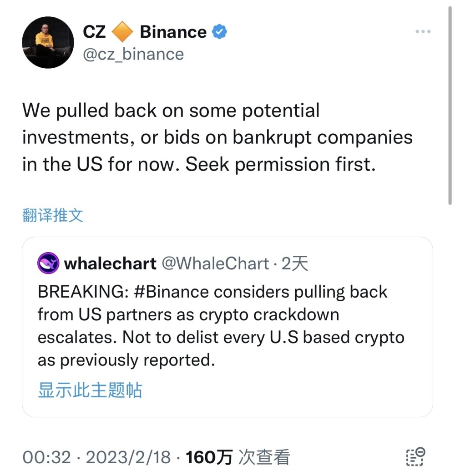Open the @cz_binance handle
This screenshot has height=476, width=455.
click(133, 54)
